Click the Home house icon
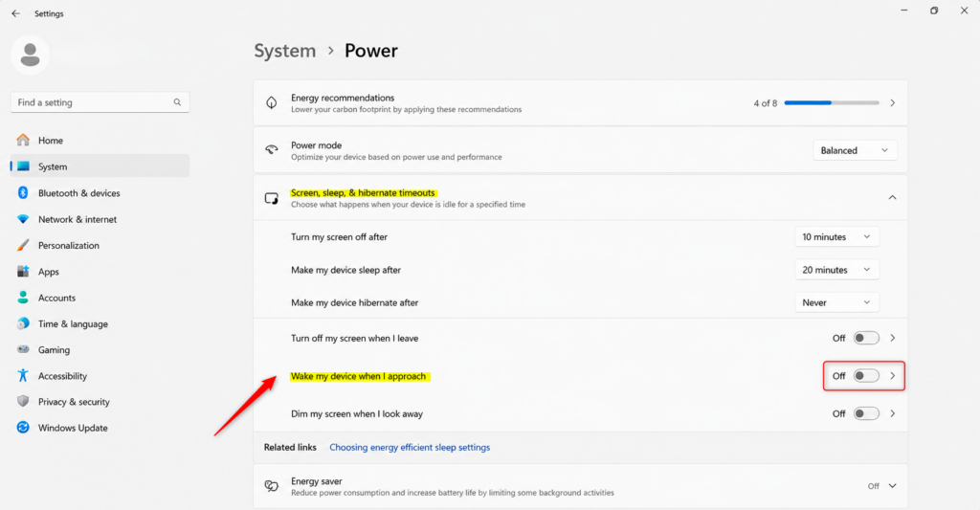The image size is (980, 510). pyautogui.click(x=23, y=140)
